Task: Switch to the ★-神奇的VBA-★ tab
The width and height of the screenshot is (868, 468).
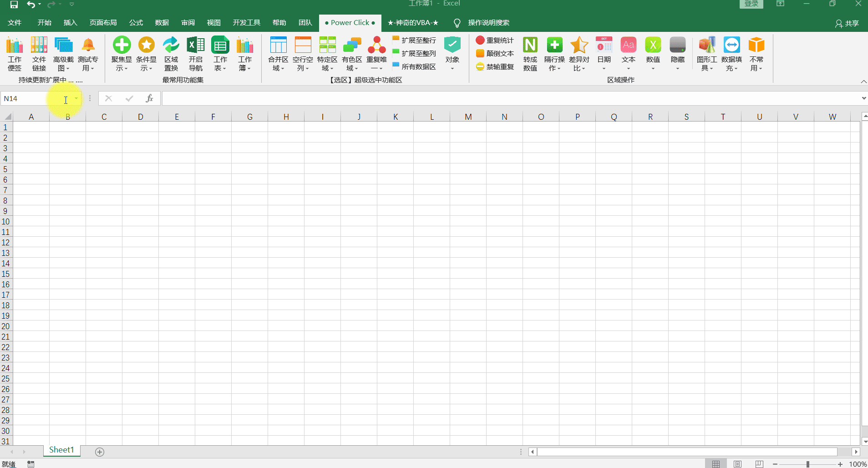Action: 413,23
